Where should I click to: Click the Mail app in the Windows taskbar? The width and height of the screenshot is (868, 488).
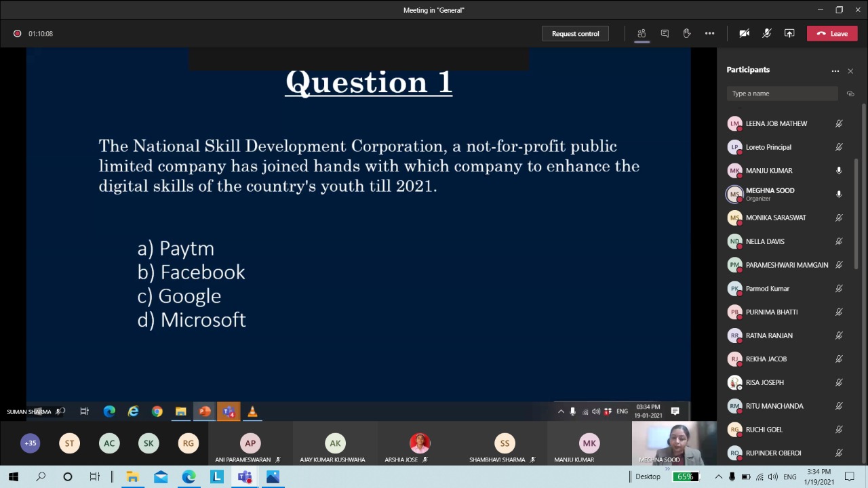(x=161, y=477)
